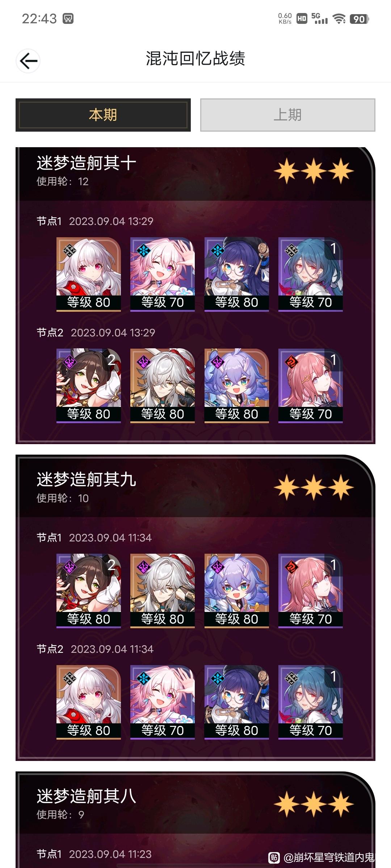Open the 迷梦造舸其八 stage header
The image size is (391, 868).
[x=195, y=803]
